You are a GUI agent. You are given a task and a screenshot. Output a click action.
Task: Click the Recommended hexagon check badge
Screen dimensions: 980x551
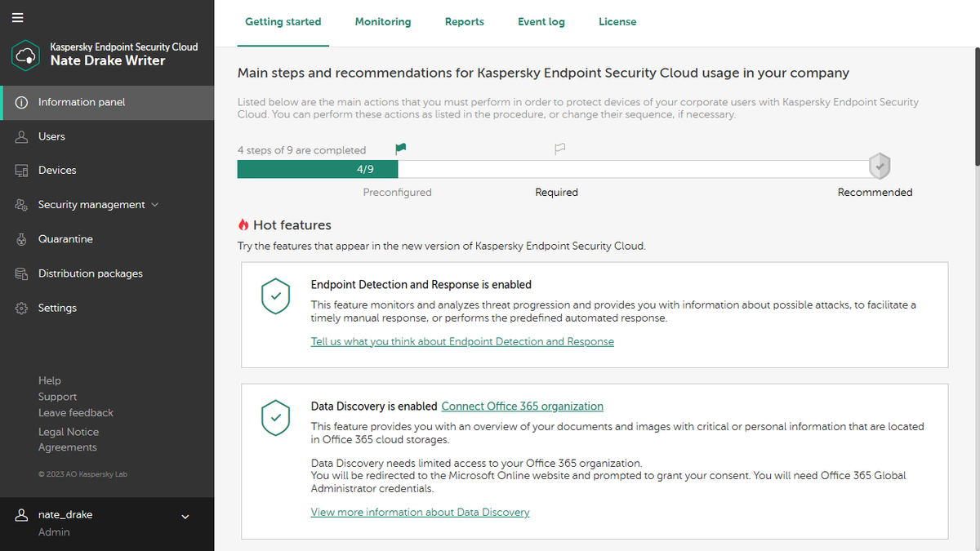tap(880, 166)
